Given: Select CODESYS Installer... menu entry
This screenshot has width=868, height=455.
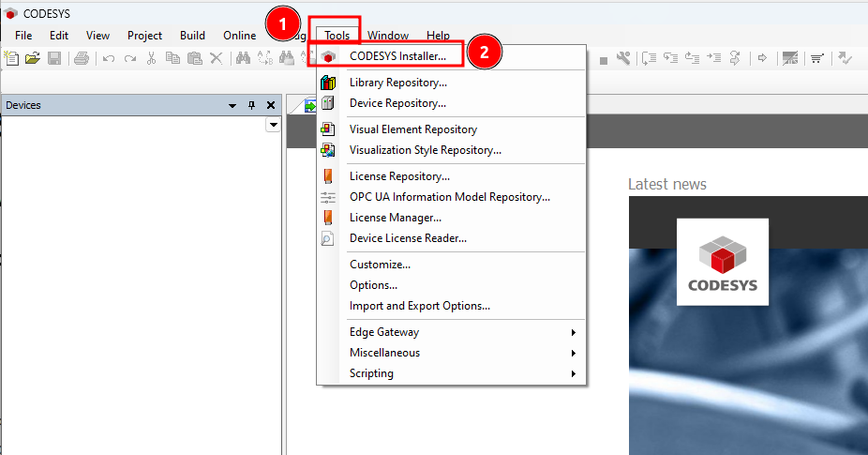Looking at the screenshot, I should point(452,56).
